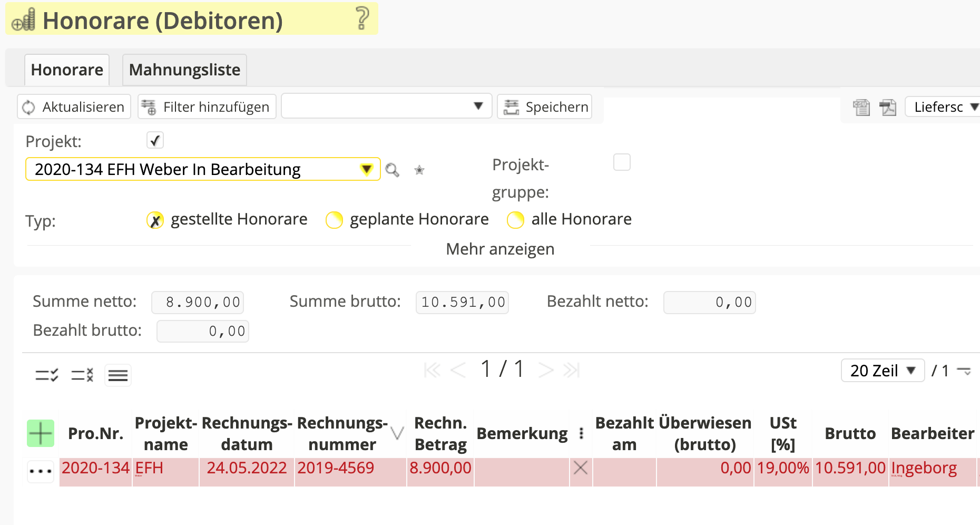The height and width of the screenshot is (525, 980).
Task: Switch to the Mahnungsliste tab
Action: pos(184,70)
